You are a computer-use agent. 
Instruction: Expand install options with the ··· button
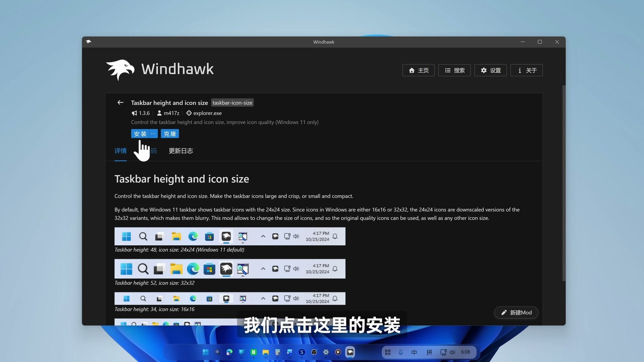pos(153,134)
